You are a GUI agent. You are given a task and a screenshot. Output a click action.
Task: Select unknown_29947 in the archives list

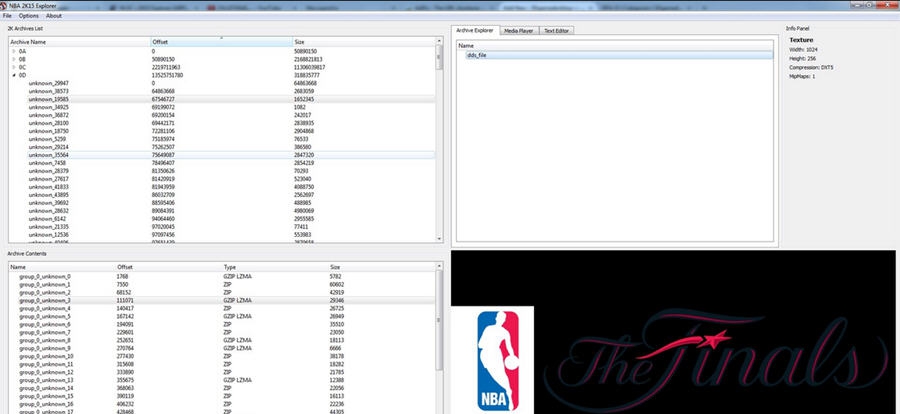(49, 83)
